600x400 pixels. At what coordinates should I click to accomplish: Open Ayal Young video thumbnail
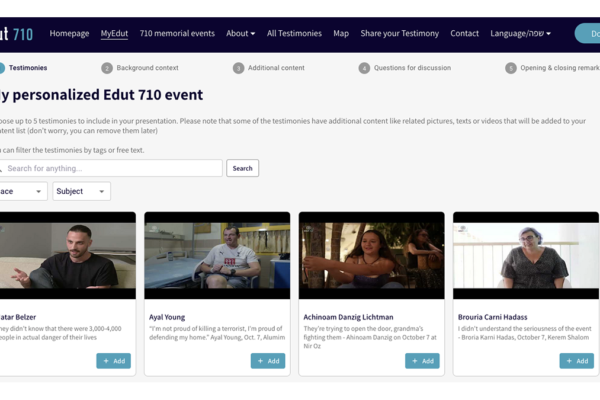click(217, 255)
